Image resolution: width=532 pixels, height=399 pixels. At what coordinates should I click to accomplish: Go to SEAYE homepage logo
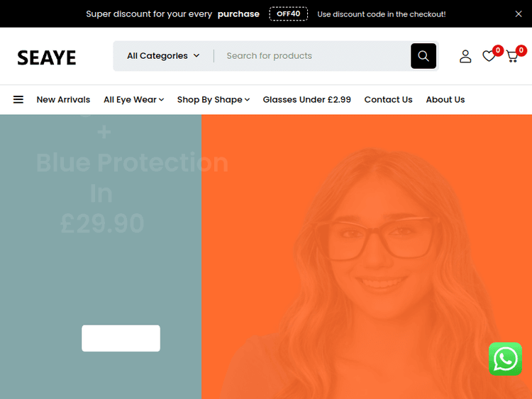(47, 57)
